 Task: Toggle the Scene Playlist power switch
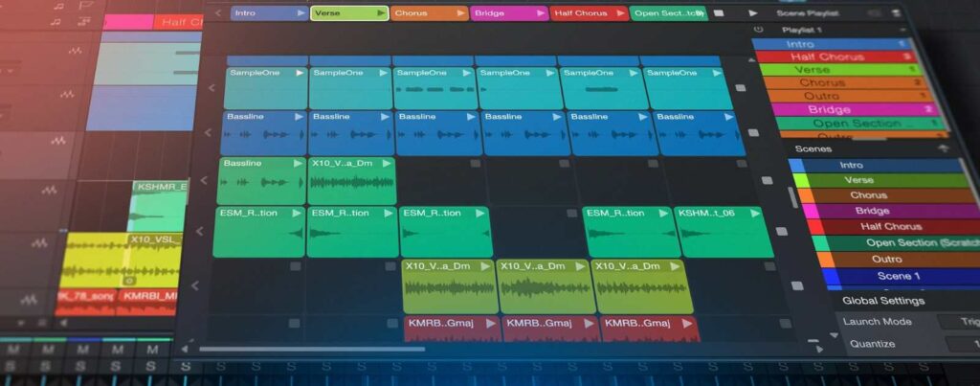click(873, 13)
